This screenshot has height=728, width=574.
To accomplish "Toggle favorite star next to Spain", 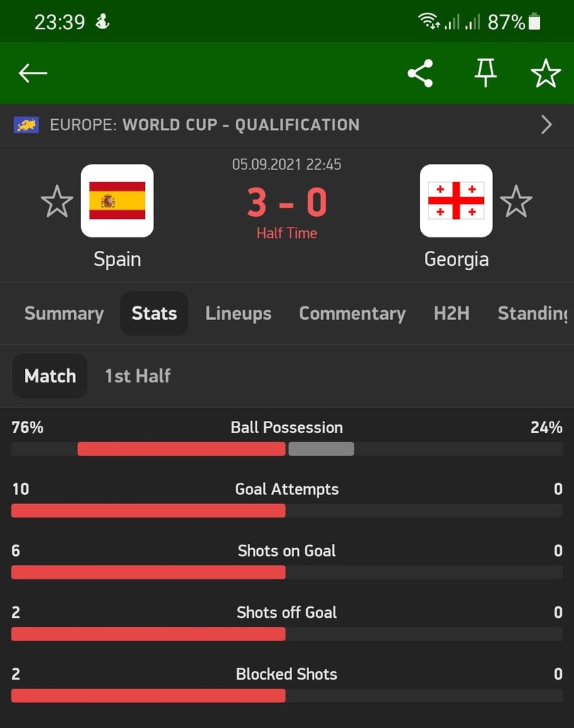I will [57, 201].
